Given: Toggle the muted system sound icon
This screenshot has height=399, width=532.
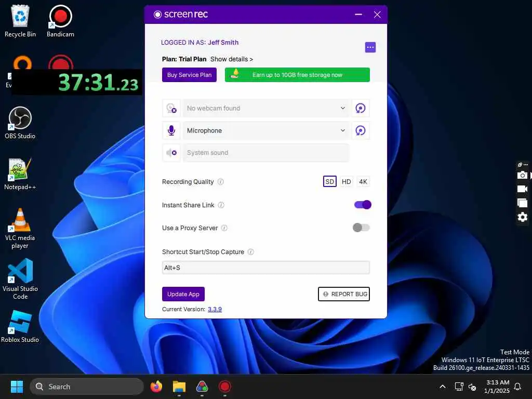Looking at the screenshot, I should click(x=171, y=153).
